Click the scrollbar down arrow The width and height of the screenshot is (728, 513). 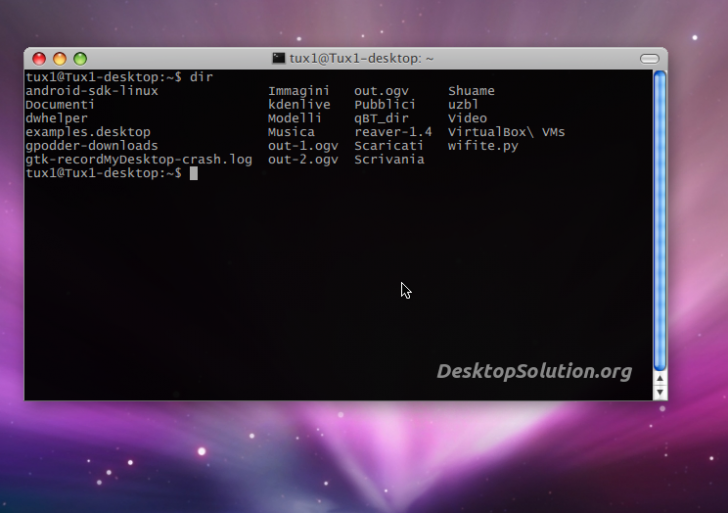pyautogui.click(x=660, y=392)
